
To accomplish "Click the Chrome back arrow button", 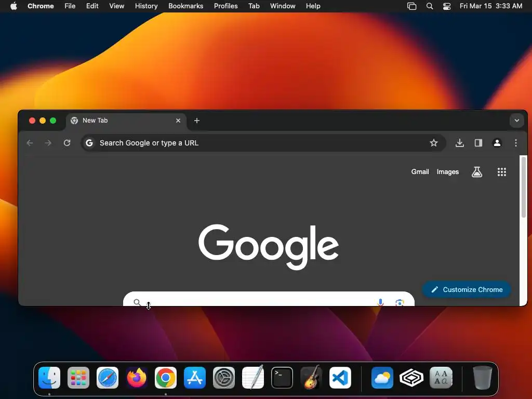I will tap(30, 143).
